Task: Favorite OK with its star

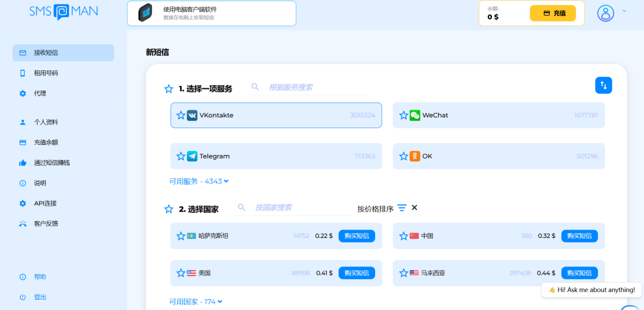Action: (404, 156)
